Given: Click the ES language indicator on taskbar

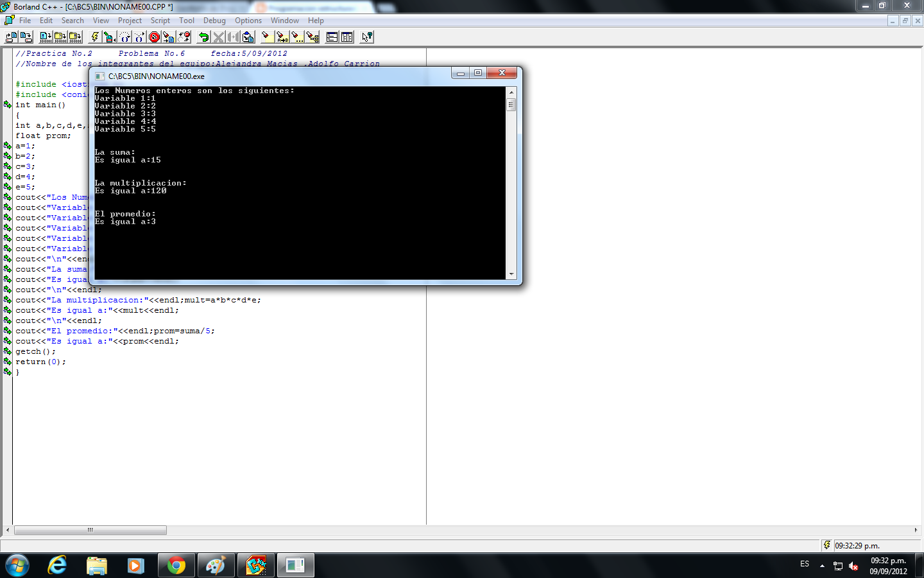Looking at the screenshot, I should 804,564.
